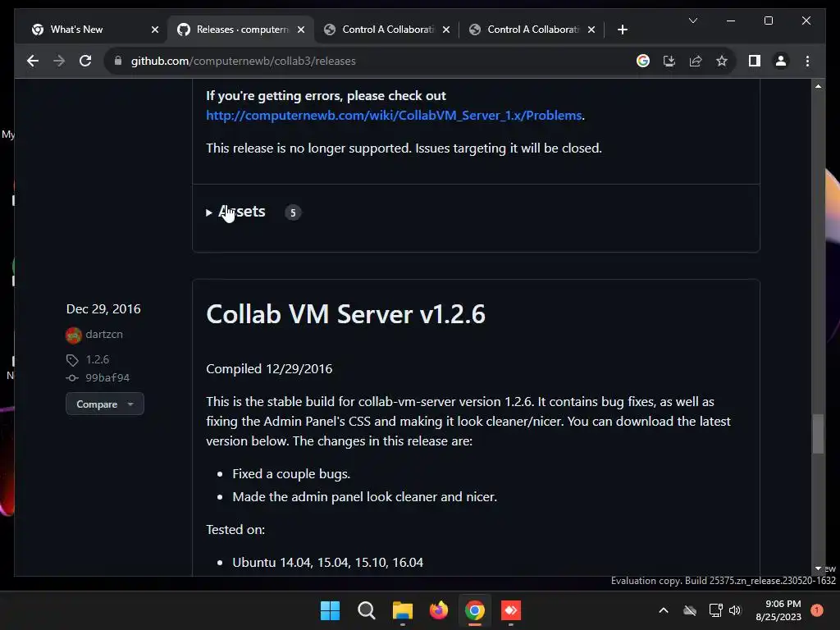Select the Releases · computernewb tab
The image size is (840, 630).
click(242, 30)
